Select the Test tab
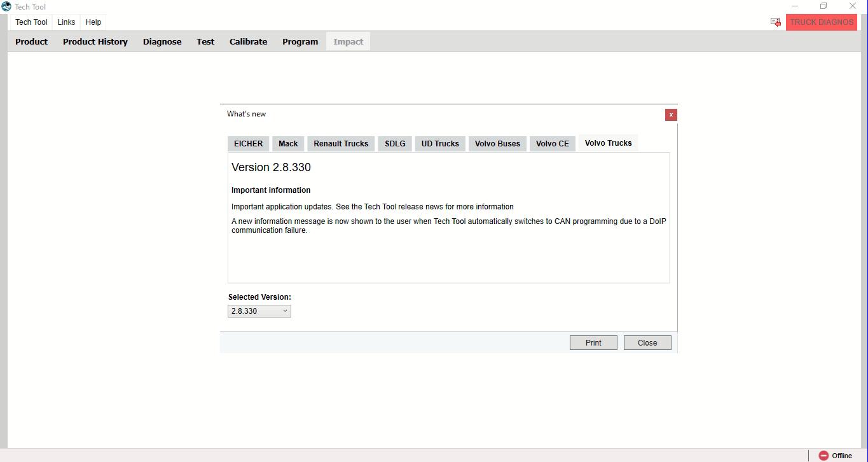This screenshot has width=868, height=462. 205,42
